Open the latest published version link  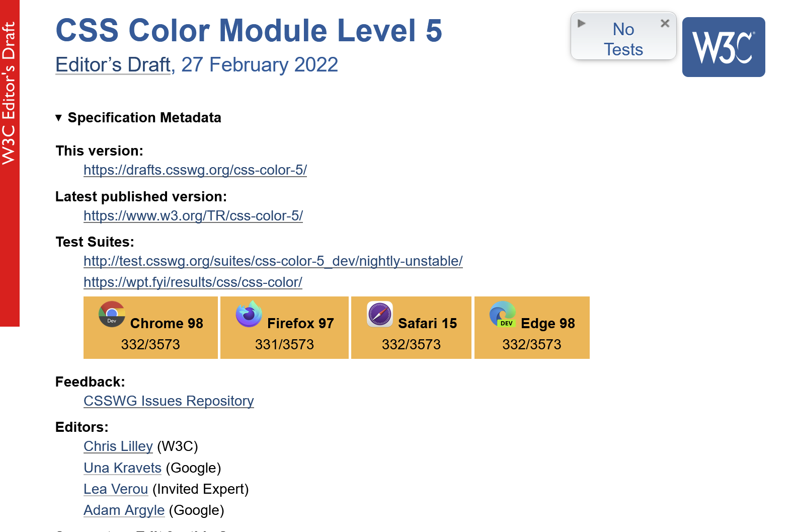click(193, 216)
